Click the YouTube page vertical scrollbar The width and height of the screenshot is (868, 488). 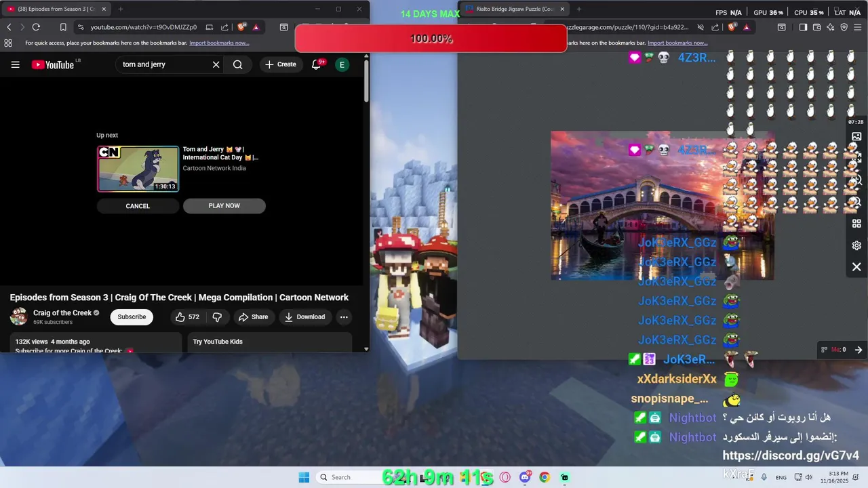(366, 81)
